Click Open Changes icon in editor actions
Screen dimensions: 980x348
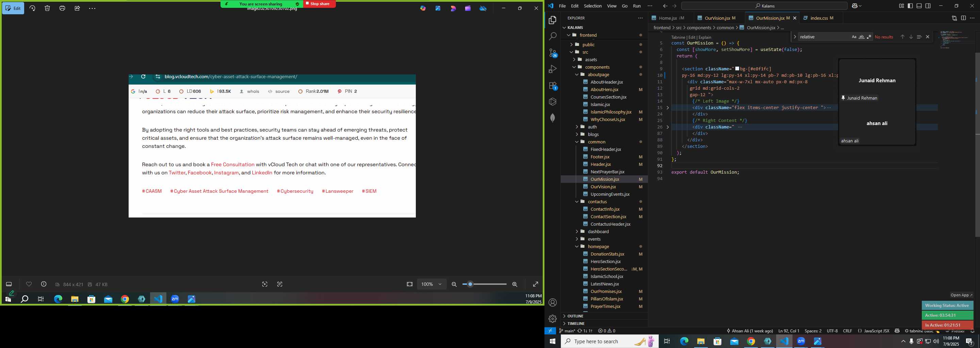954,18
